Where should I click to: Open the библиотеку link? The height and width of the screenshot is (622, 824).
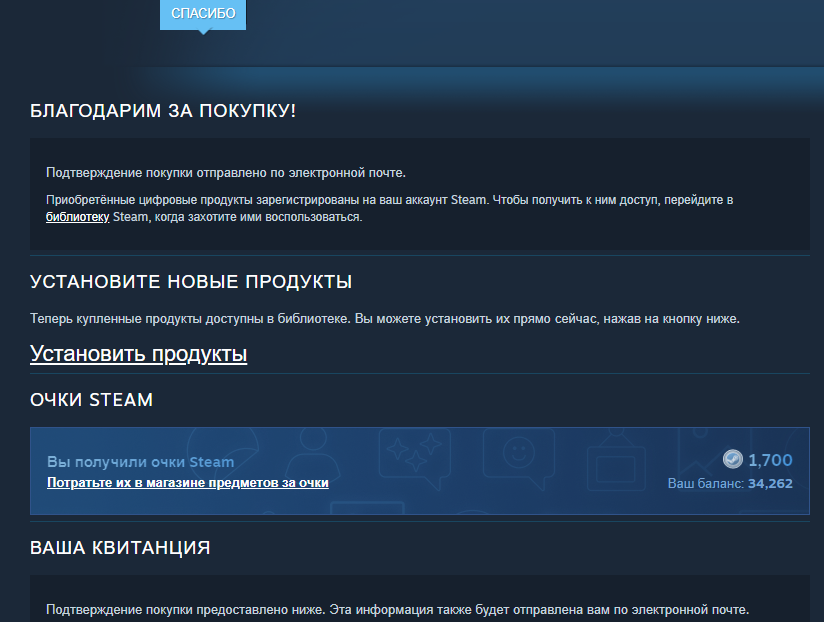77,217
